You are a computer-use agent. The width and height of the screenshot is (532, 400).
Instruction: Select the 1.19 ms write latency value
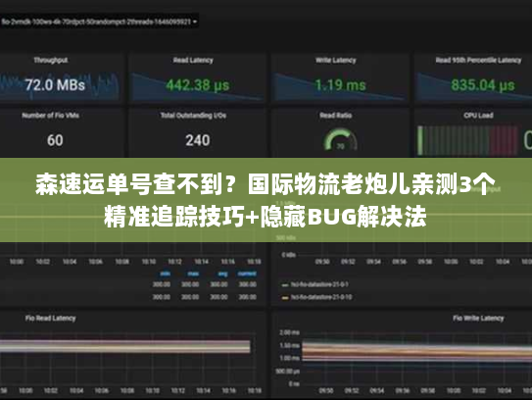coord(340,85)
